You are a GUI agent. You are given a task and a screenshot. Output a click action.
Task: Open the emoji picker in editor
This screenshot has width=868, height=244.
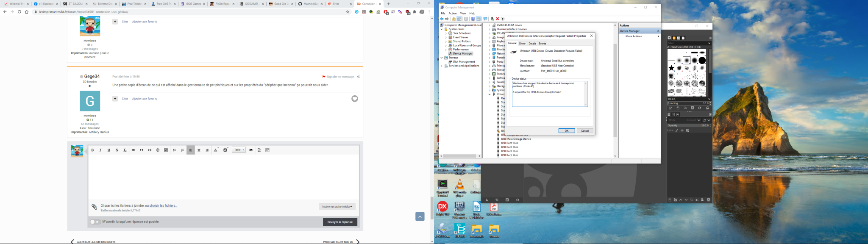pyautogui.click(x=158, y=150)
